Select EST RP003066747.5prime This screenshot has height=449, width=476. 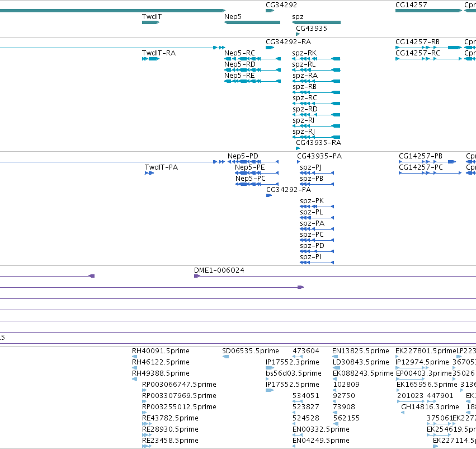179,385
